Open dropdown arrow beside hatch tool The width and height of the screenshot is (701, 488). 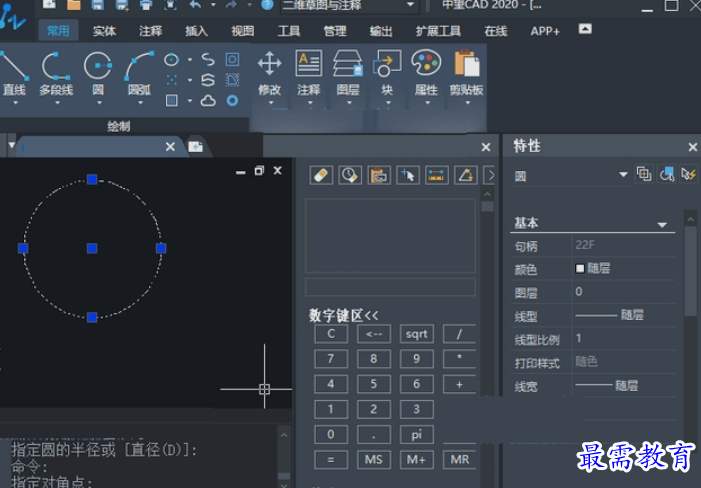coord(190,101)
